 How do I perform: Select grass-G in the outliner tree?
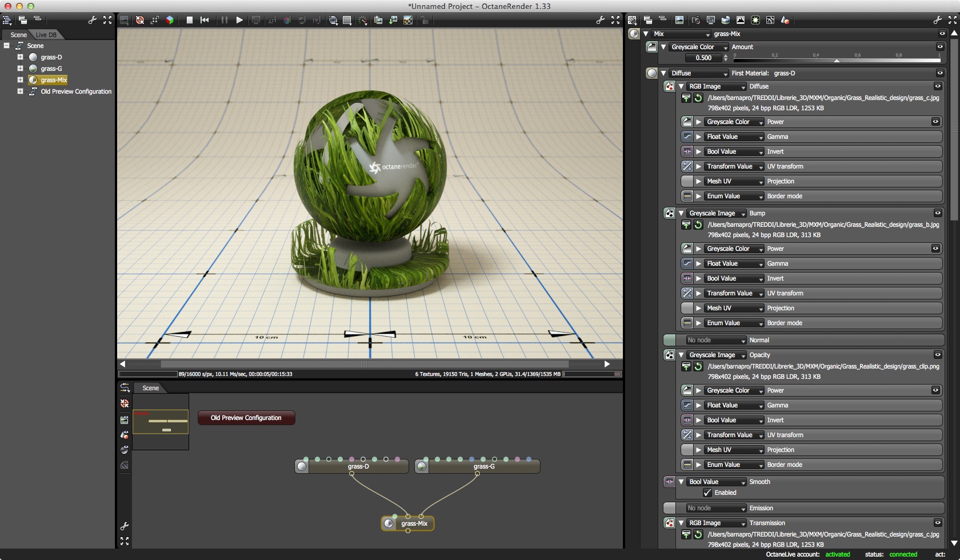[x=51, y=69]
